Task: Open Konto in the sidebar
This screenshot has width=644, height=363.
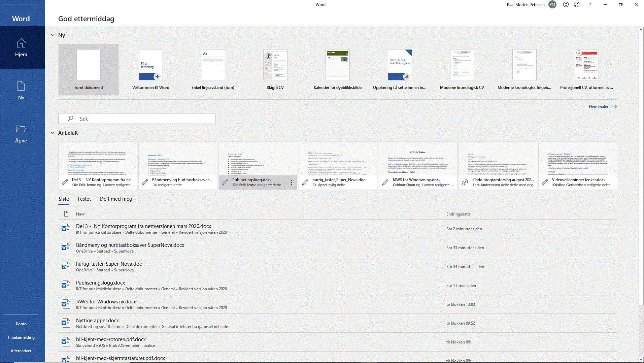Action: [x=21, y=324]
